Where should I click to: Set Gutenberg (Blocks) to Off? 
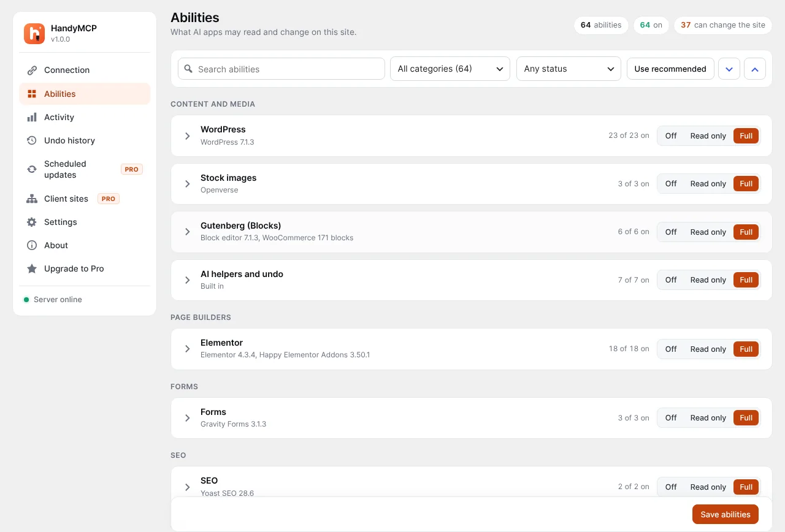[x=671, y=232]
